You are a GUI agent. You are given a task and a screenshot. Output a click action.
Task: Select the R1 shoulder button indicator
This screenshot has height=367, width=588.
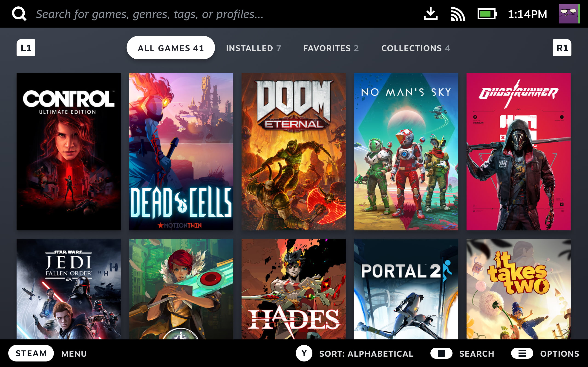[x=562, y=48]
